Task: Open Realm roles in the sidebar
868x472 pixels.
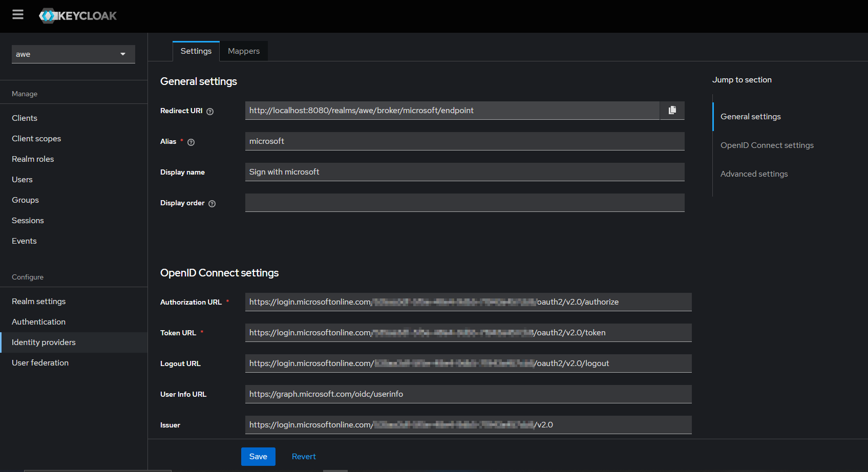Action: coord(74,159)
